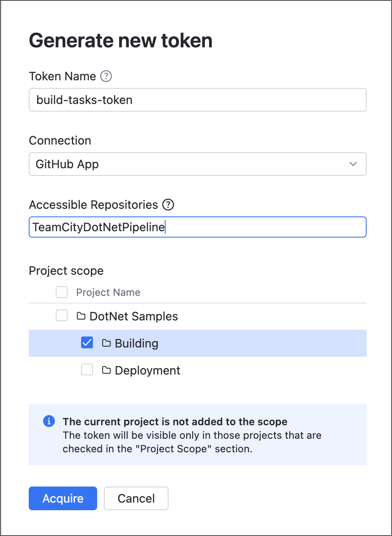Click the chevron on the Connection selector
The width and height of the screenshot is (392, 536).
(x=353, y=164)
